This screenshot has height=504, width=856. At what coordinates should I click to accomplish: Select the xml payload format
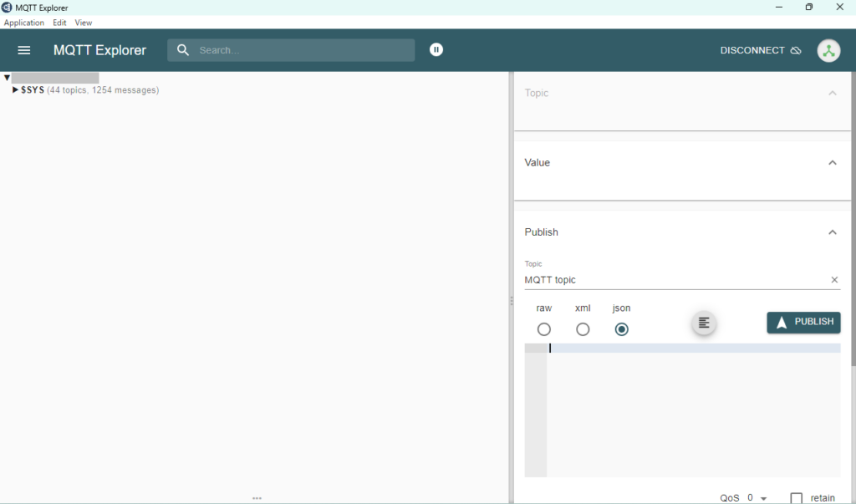click(x=583, y=329)
